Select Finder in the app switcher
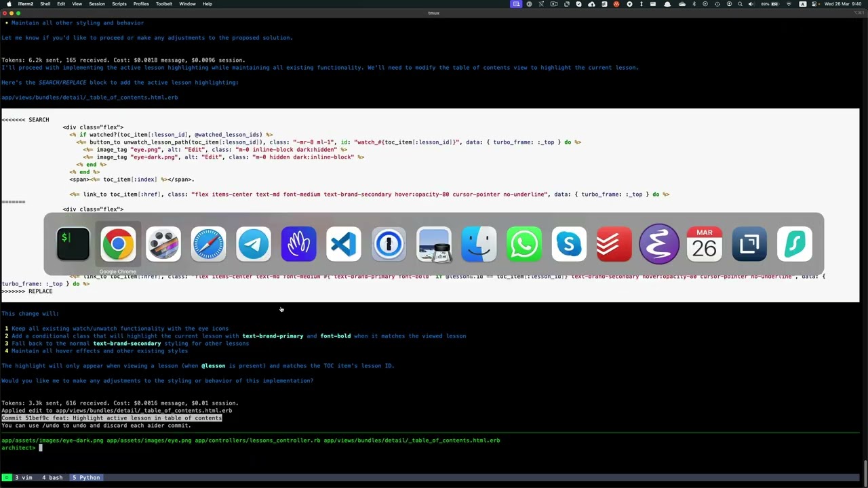The height and width of the screenshot is (488, 868). [479, 244]
